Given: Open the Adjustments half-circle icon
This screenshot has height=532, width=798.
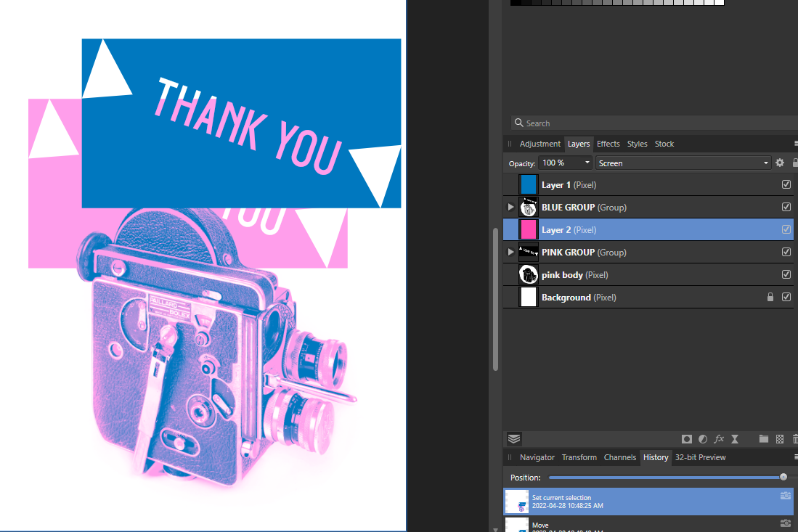Looking at the screenshot, I should pyautogui.click(x=703, y=439).
